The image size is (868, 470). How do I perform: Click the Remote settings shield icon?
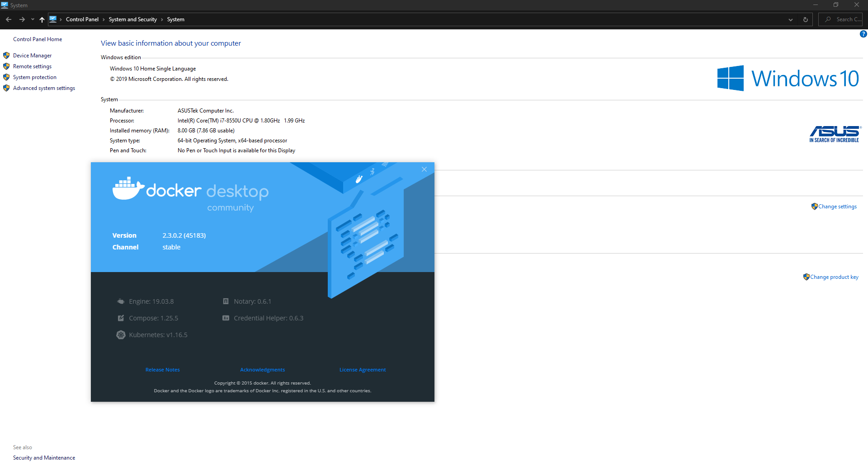point(6,66)
